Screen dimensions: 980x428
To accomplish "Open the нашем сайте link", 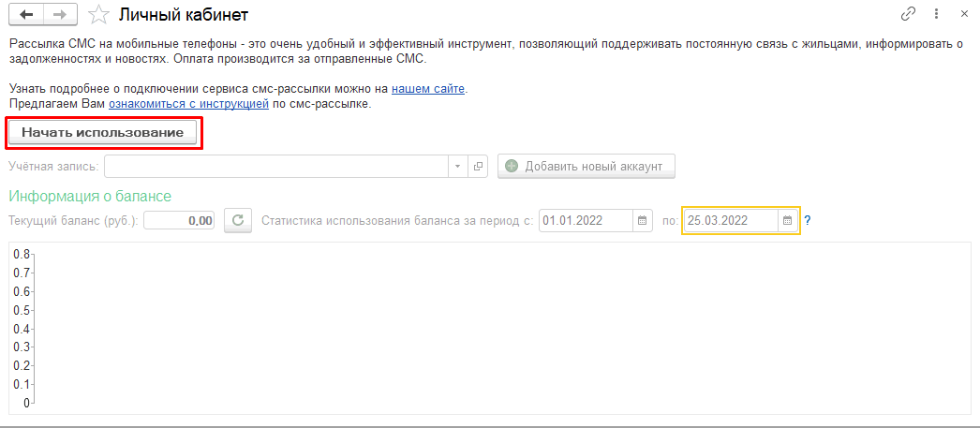I will [x=428, y=89].
